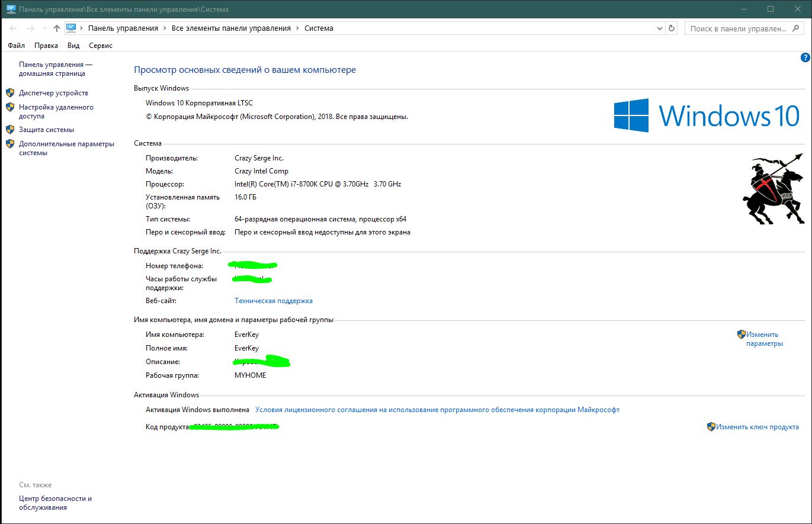Image resolution: width=812 pixels, height=524 pixels.
Task: Open the Вид menu
Action: tap(73, 46)
